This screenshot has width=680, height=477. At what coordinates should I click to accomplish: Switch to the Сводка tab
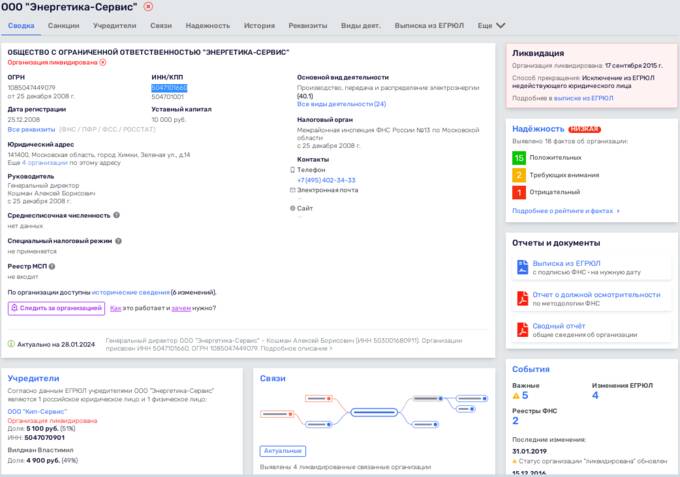(21, 26)
